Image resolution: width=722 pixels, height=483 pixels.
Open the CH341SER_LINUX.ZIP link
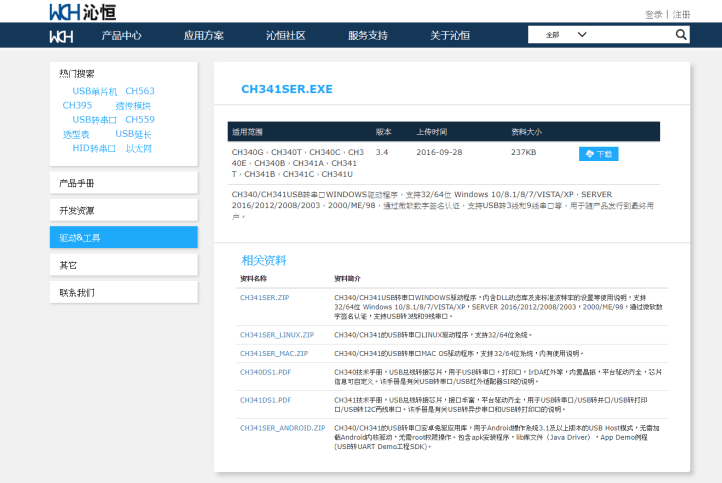276,335
